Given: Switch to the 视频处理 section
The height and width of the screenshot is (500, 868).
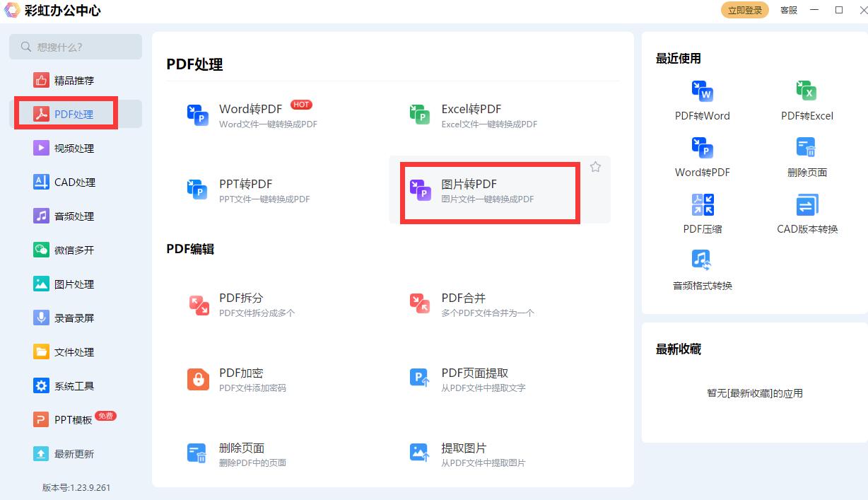Looking at the screenshot, I should [76, 148].
